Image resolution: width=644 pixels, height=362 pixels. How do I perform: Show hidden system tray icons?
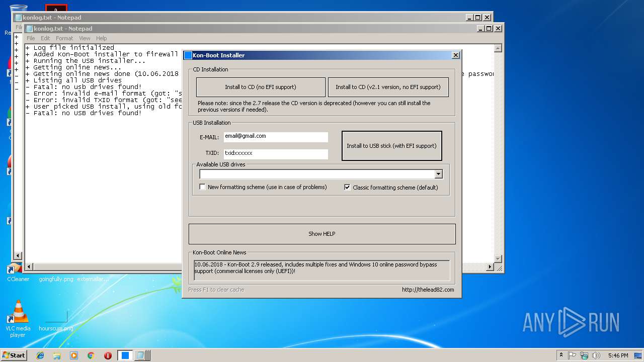[561, 355]
